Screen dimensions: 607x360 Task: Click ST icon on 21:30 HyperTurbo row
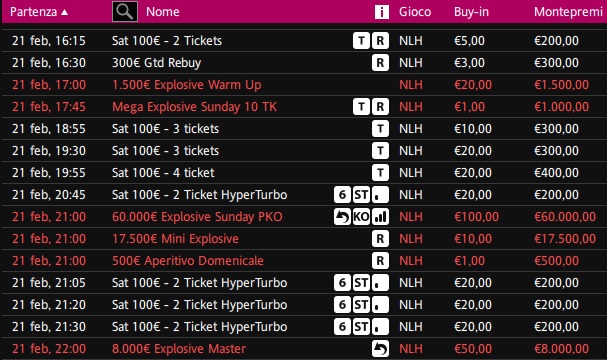click(x=361, y=327)
